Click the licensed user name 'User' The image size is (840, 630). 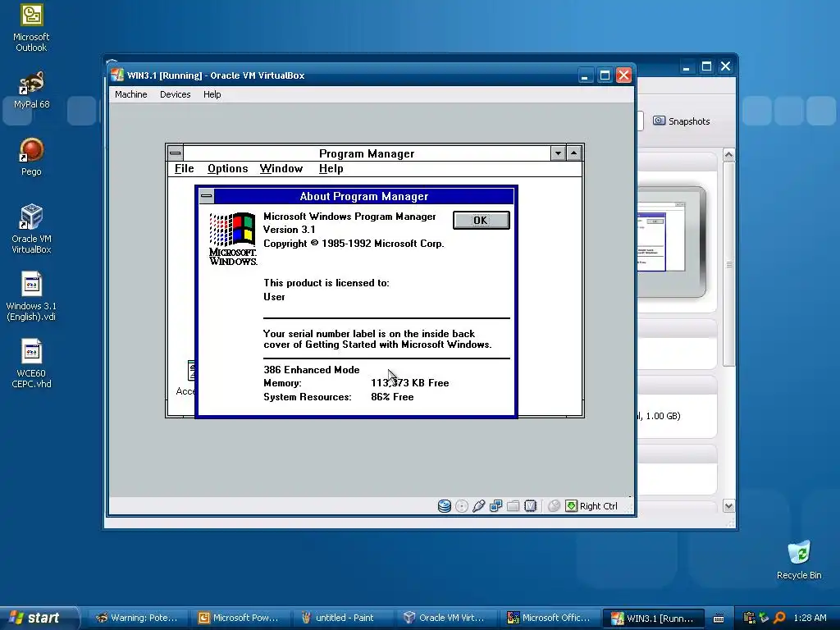[274, 297]
